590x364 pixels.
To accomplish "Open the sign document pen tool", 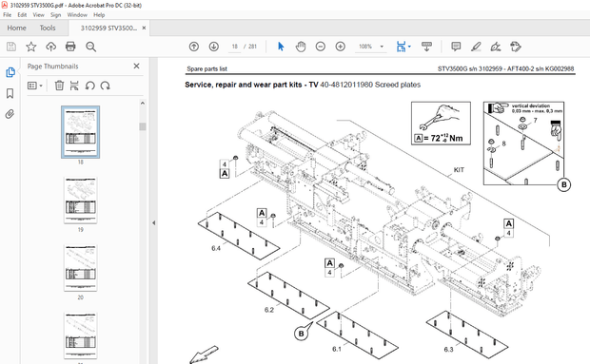I will pos(496,47).
